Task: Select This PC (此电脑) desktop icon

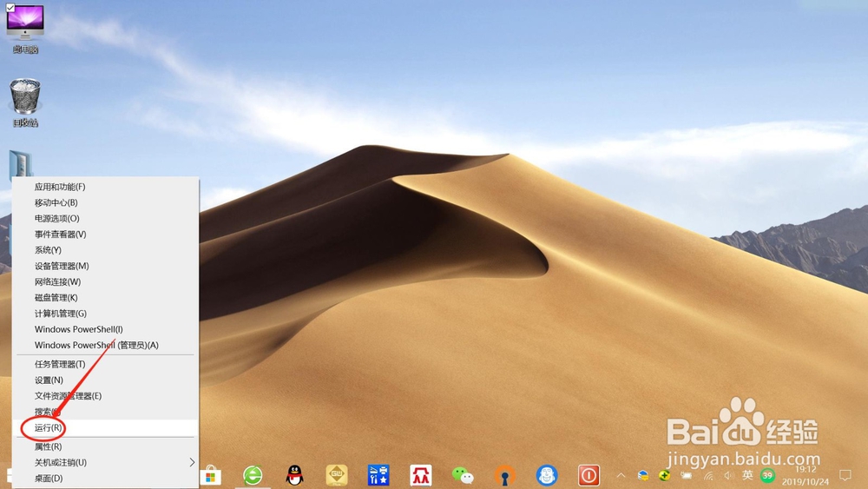Action: [x=25, y=29]
